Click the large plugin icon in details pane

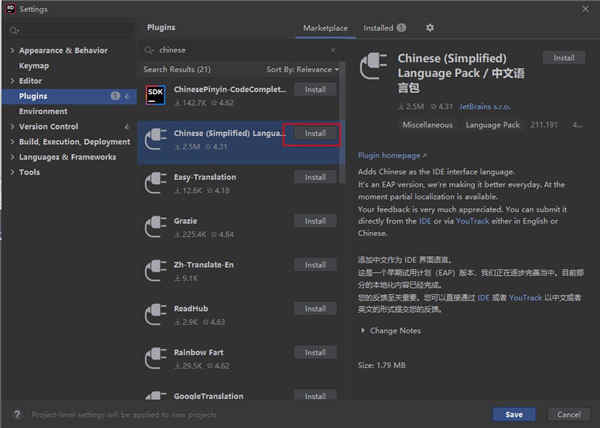[373, 67]
